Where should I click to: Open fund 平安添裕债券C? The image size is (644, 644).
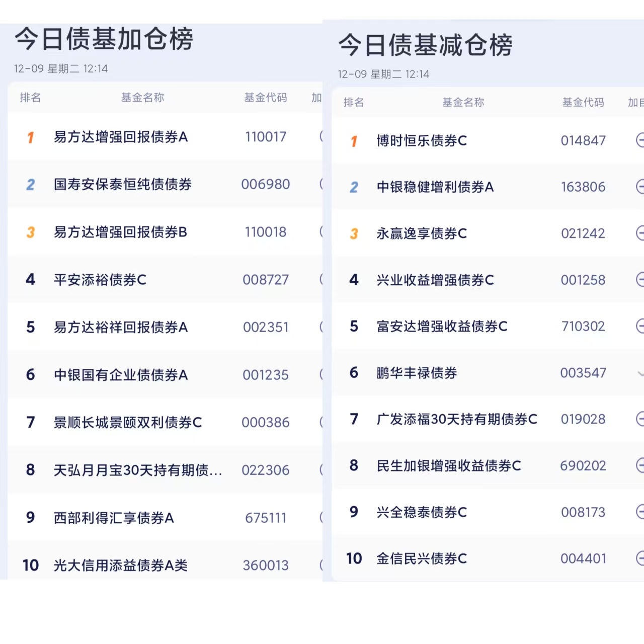[x=100, y=280]
